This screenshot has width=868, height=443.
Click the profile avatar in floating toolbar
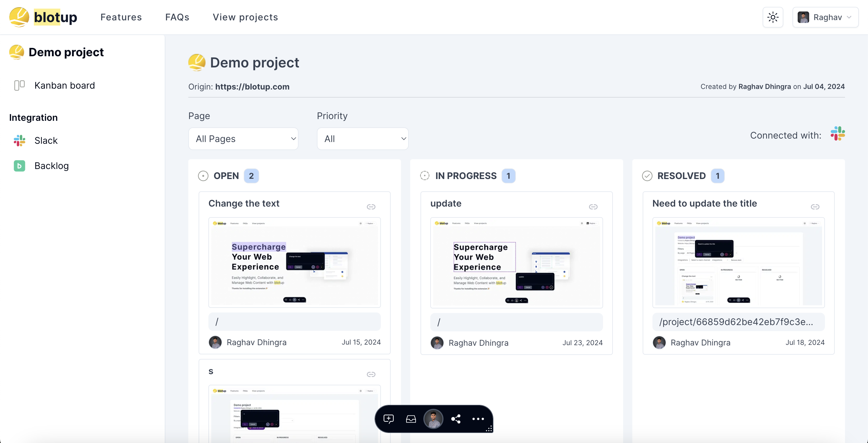433,419
